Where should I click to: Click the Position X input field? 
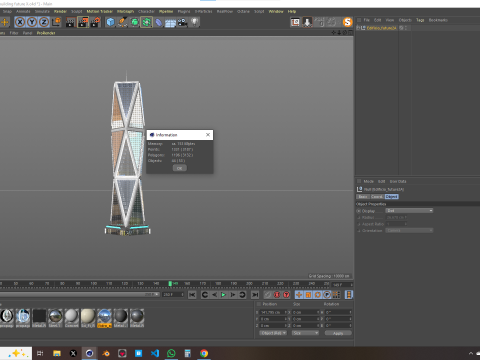(273, 312)
